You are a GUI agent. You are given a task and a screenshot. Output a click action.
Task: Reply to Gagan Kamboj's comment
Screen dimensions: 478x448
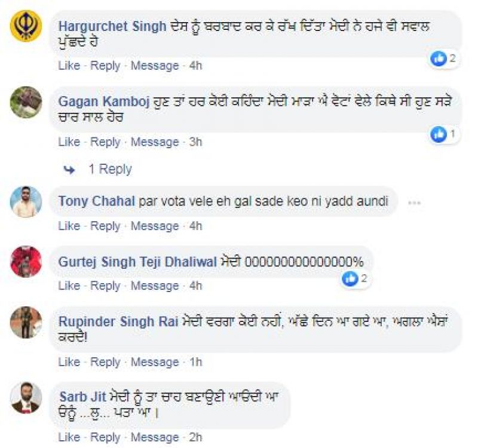(x=105, y=142)
